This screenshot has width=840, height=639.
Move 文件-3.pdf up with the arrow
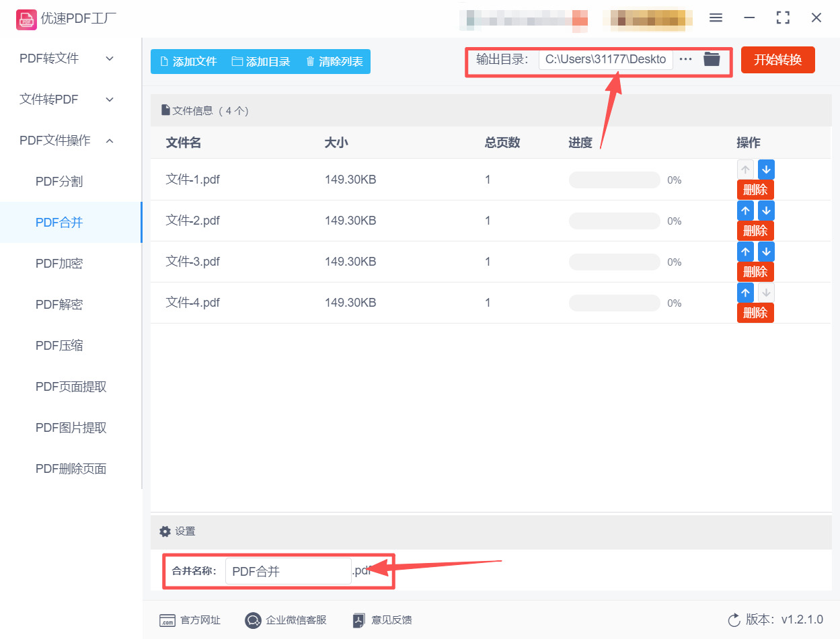coord(745,252)
